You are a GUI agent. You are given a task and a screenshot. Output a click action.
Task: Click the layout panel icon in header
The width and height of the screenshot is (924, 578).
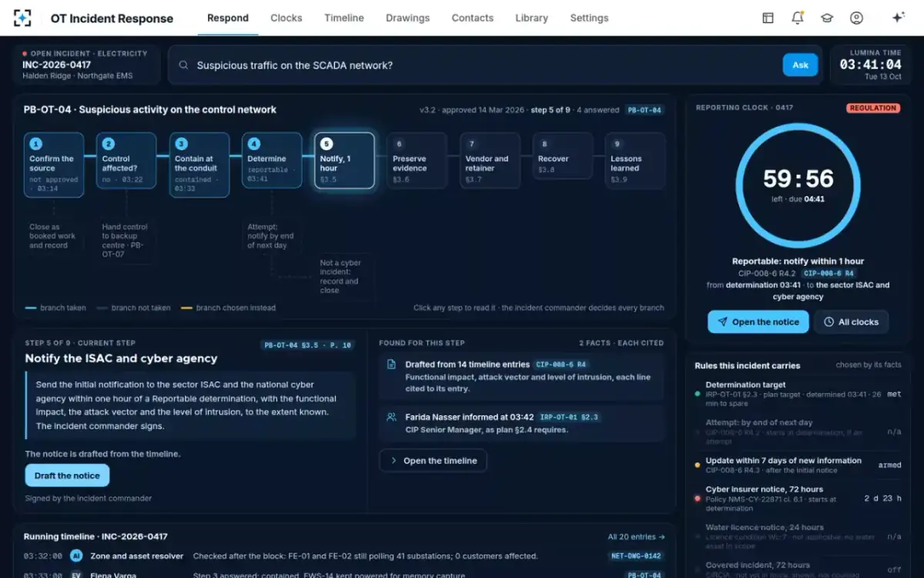[768, 18]
